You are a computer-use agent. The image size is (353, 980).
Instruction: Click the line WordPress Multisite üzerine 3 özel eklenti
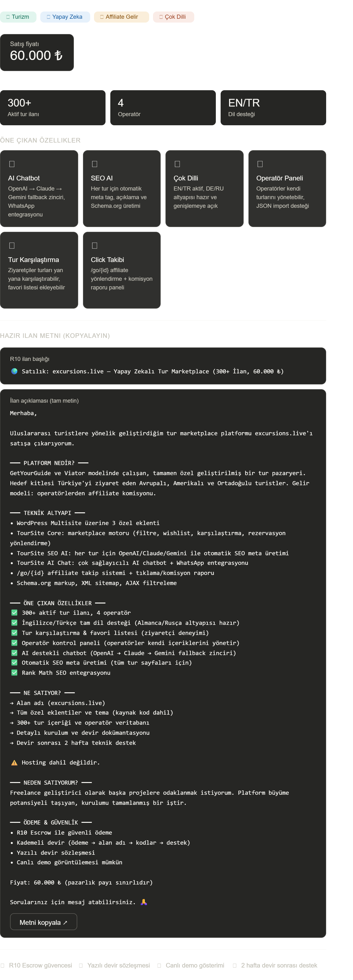(85, 523)
